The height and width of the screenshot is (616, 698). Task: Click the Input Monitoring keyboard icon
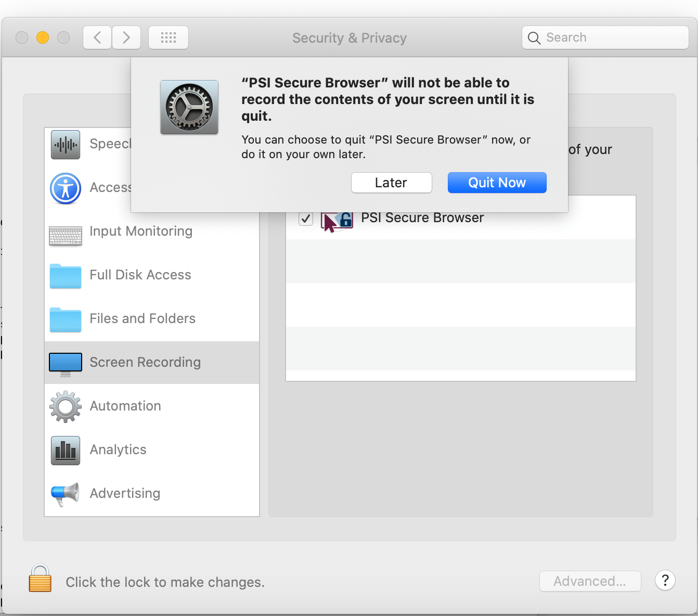(66, 236)
